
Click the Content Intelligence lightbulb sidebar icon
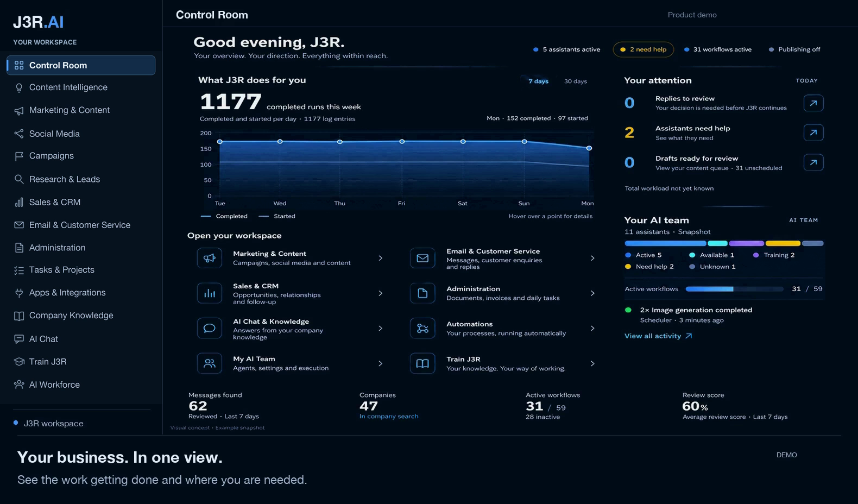coord(19,87)
